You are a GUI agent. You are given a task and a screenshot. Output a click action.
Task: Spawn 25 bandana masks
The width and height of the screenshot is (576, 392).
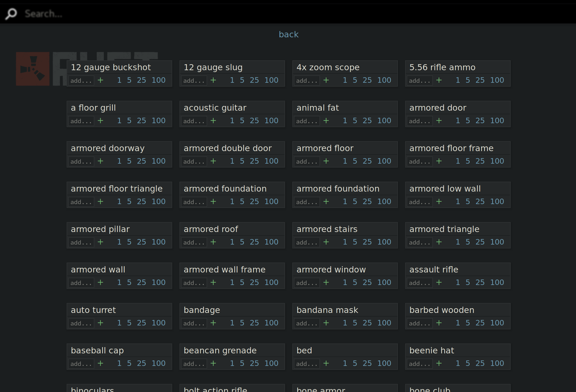(x=367, y=323)
